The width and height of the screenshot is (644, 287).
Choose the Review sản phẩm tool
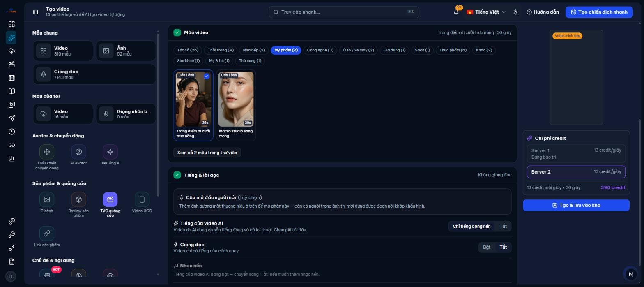[x=78, y=205]
